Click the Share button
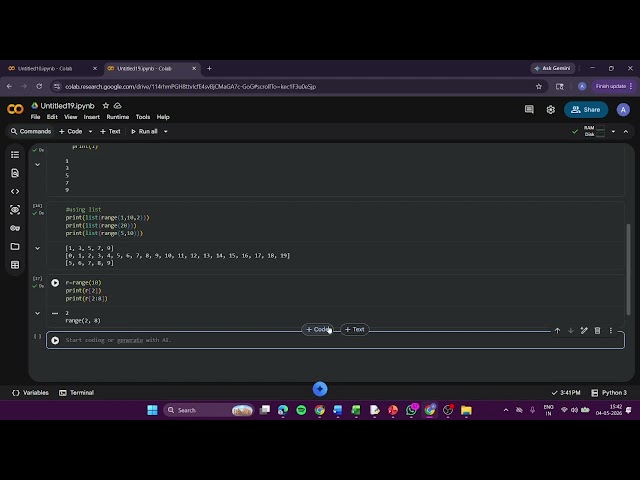 click(x=586, y=109)
